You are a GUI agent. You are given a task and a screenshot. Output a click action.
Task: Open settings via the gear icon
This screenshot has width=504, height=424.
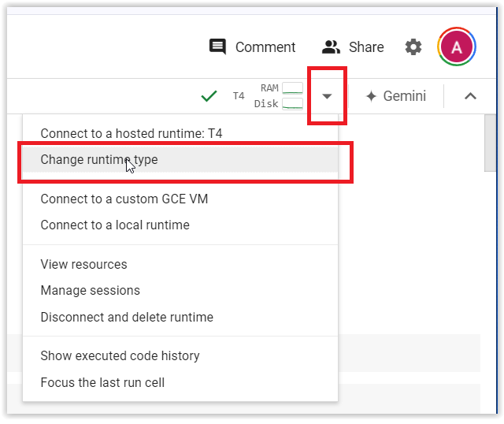(x=413, y=47)
